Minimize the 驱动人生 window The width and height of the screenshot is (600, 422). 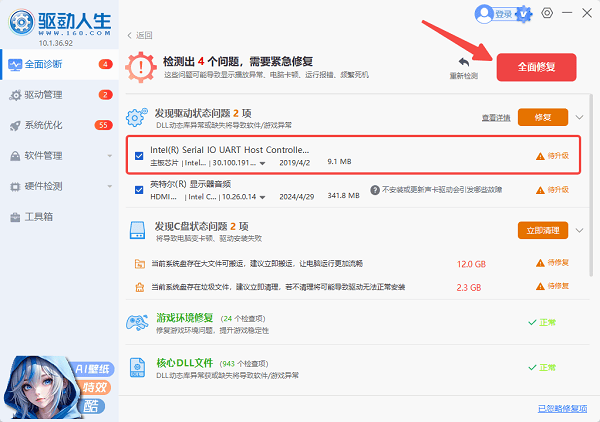[567, 13]
